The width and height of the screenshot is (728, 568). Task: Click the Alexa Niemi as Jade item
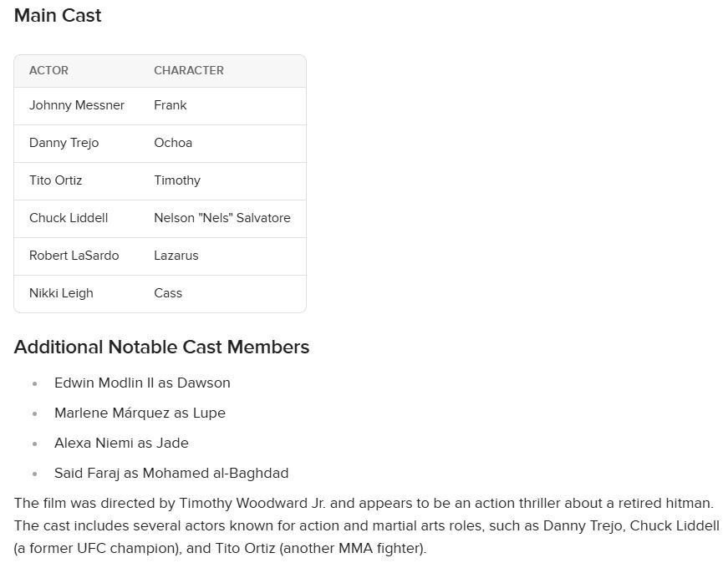[x=122, y=444]
